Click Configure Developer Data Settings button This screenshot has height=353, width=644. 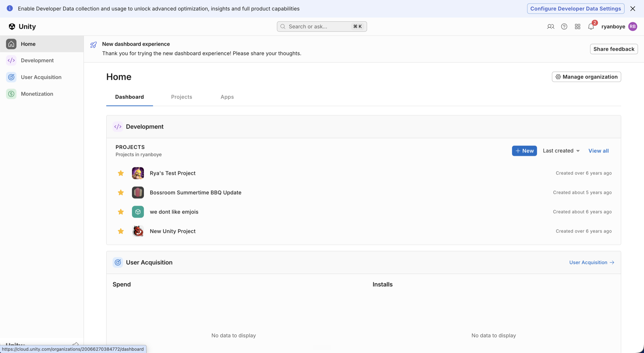[576, 8]
